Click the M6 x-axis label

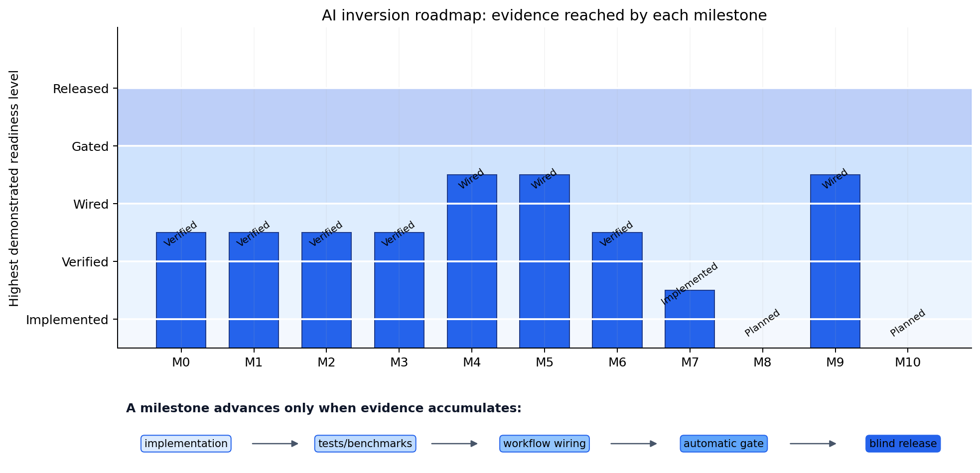coord(617,362)
